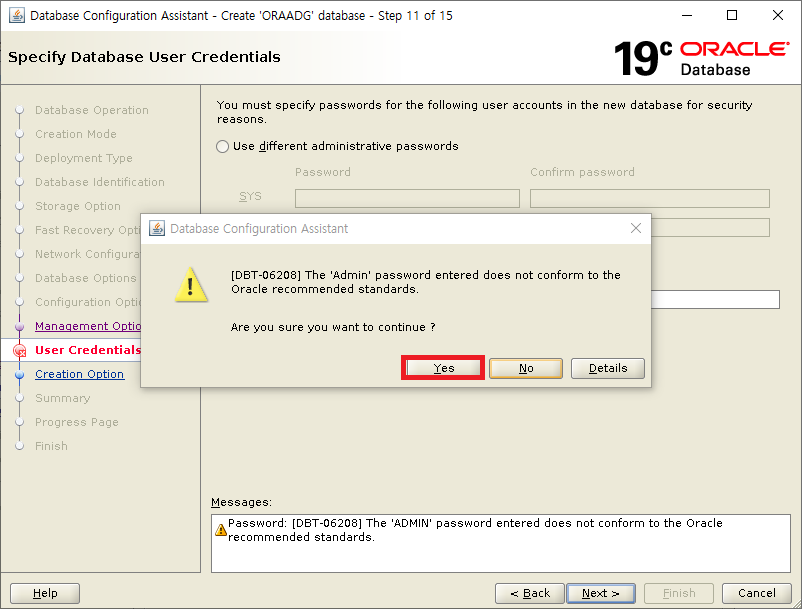Minimize the Database Configuration Assistant window
Screen dimensions: 802x609
point(687,15)
